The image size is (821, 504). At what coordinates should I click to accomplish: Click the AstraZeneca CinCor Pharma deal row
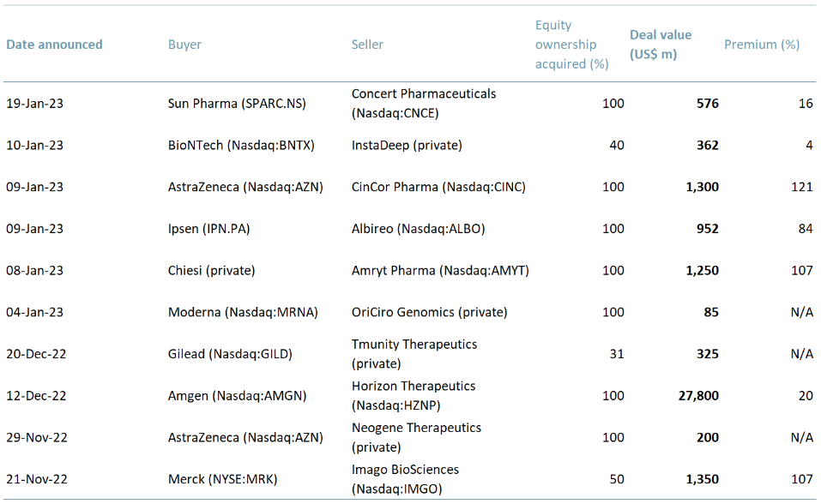click(x=412, y=187)
